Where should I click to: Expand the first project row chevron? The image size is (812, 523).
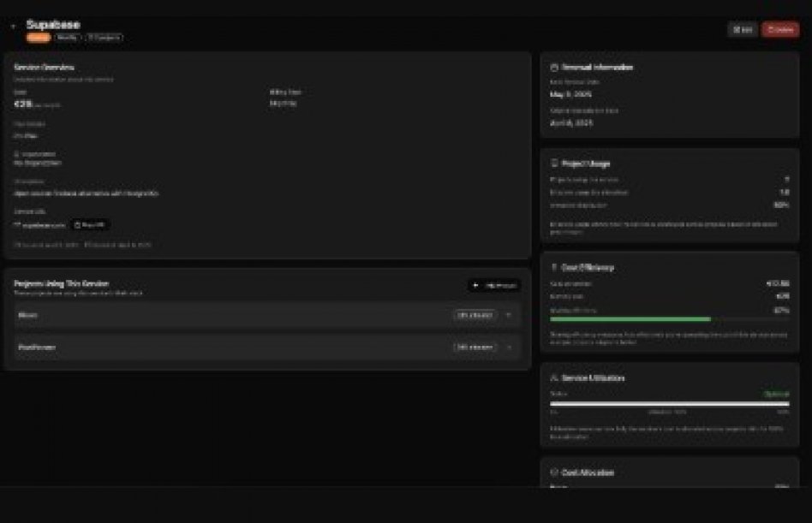509,315
